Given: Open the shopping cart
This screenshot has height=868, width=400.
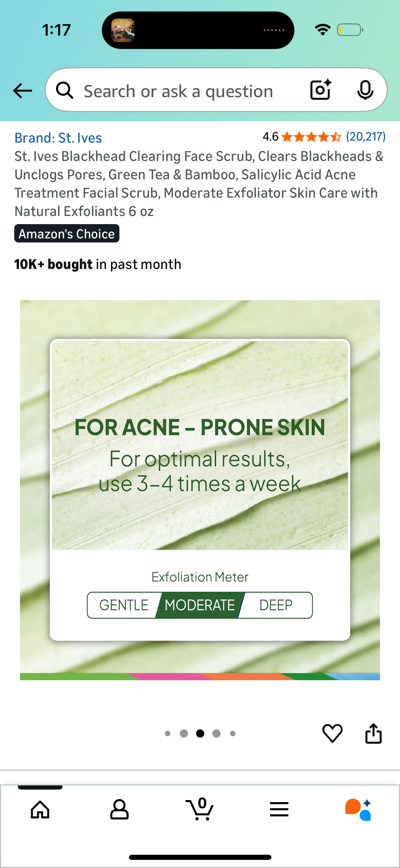Looking at the screenshot, I should pyautogui.click(x=200, y=810).
